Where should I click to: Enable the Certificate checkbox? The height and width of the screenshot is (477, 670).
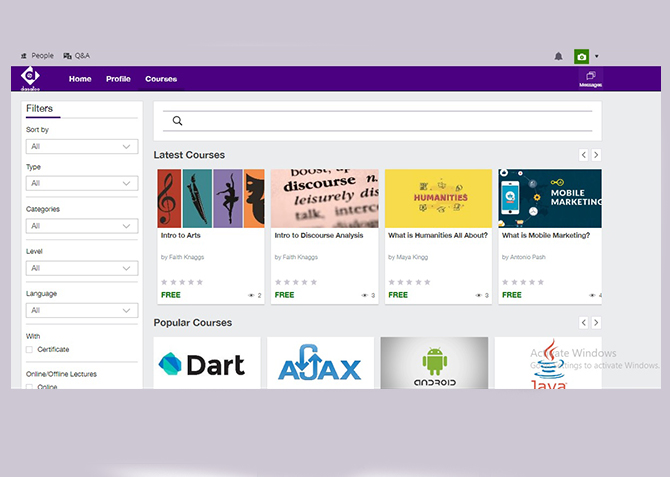[x=29, y=350]
